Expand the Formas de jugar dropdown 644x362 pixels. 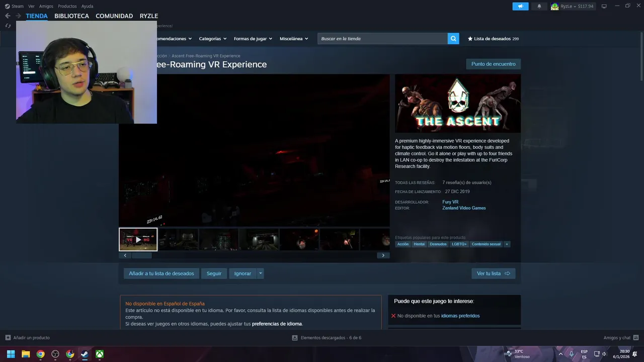point(253,39)
